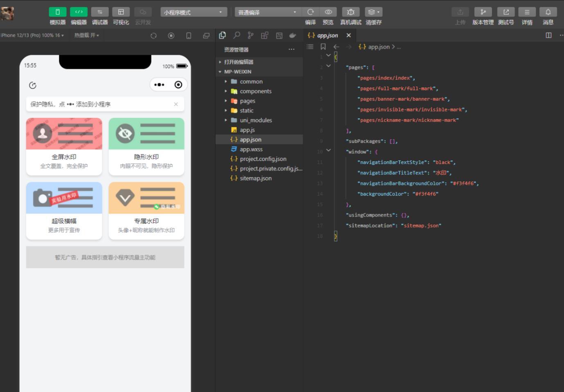Open real device debugging bug icon
The height and width of the screenshot is (392, 564).
[351, 12]
